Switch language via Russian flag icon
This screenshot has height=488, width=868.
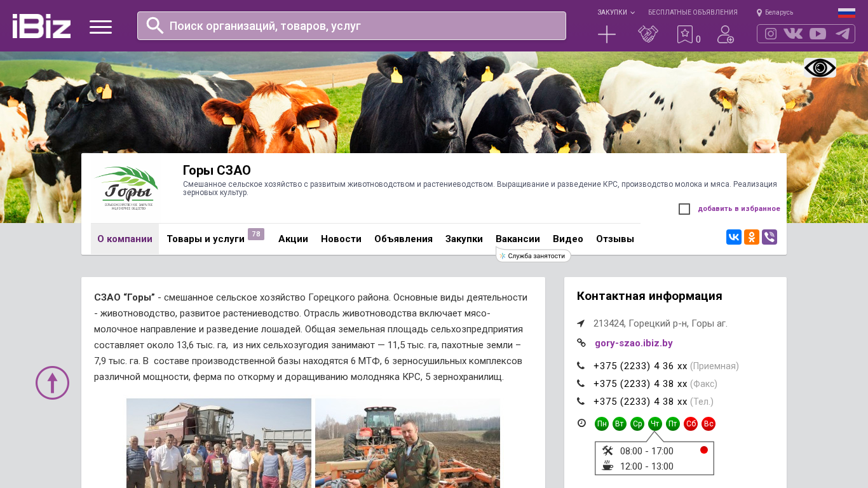(846, 13)
